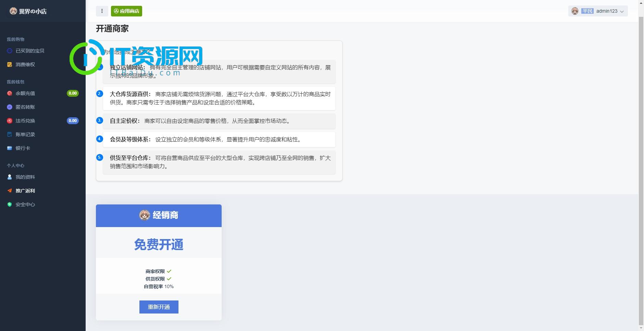Click the 会员及等级体系 benefit row
The height and width of the screenshot is (331, 644).
point(219,140)
